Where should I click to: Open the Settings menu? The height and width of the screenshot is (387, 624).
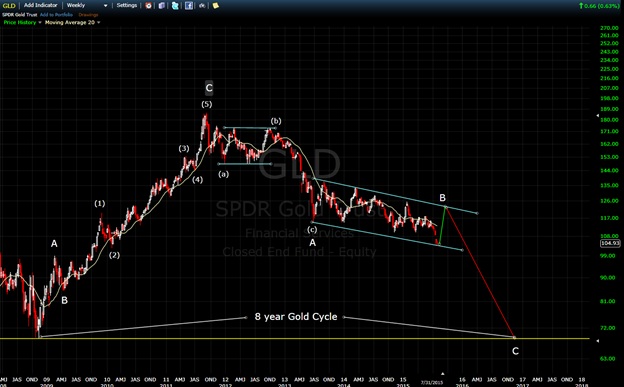coord(127,6)
